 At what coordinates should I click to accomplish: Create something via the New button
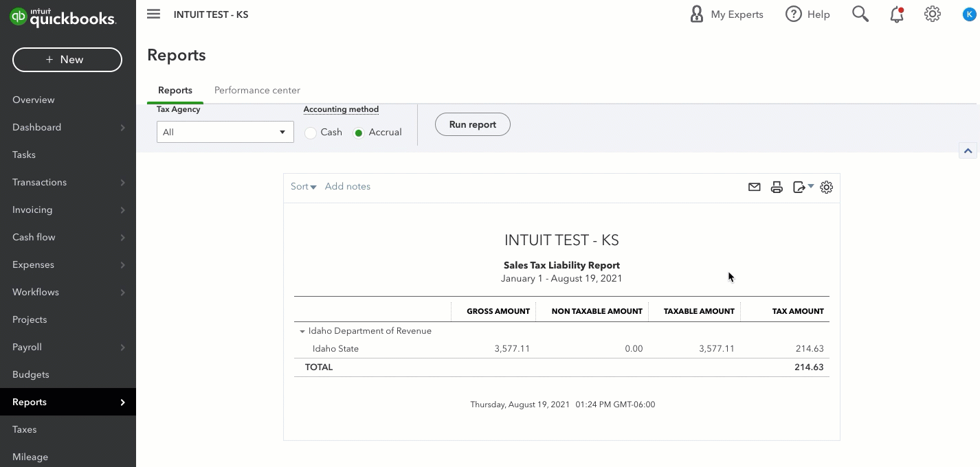(67, 60)
